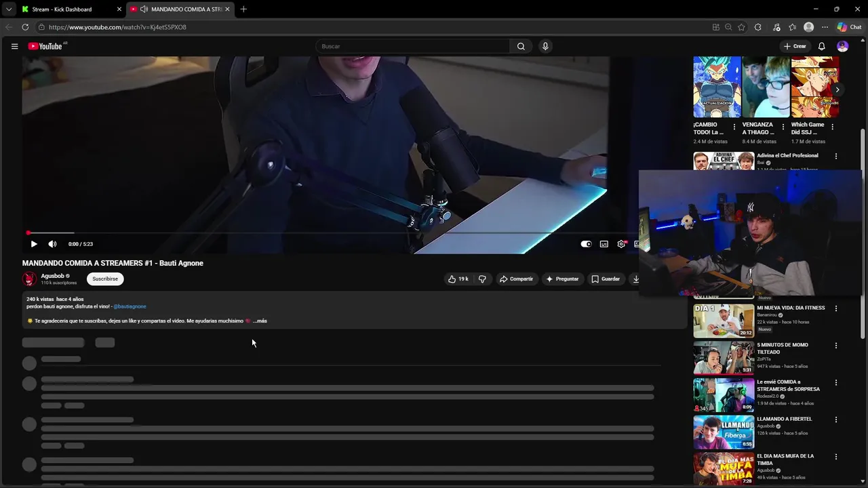This screenshot has width=868, height=488.
Task: Toggle the autoplay switch in player
Action: [x=586, y=244]
